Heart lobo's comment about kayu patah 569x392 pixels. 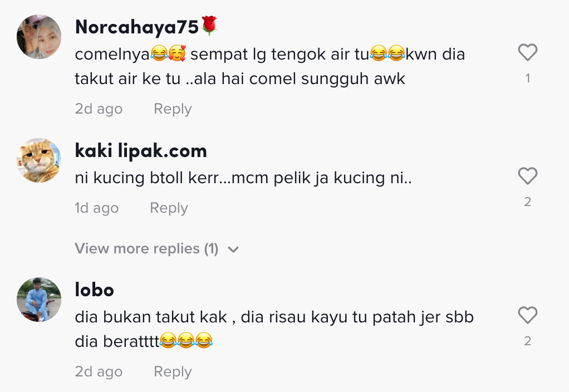[527, 316]
